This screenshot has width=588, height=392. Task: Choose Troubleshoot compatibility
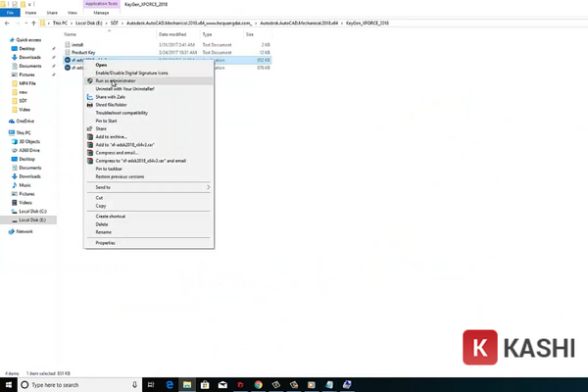pos(149,113)
